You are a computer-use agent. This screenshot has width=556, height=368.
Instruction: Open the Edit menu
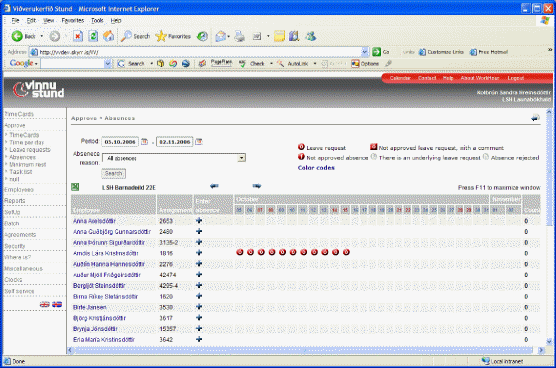(x=31, y=21)
